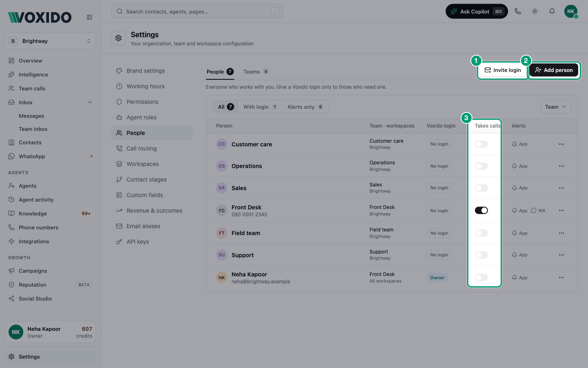588x368 pixels.
Task: Open WhatsApp in sidebar
Action: point(51,156)
